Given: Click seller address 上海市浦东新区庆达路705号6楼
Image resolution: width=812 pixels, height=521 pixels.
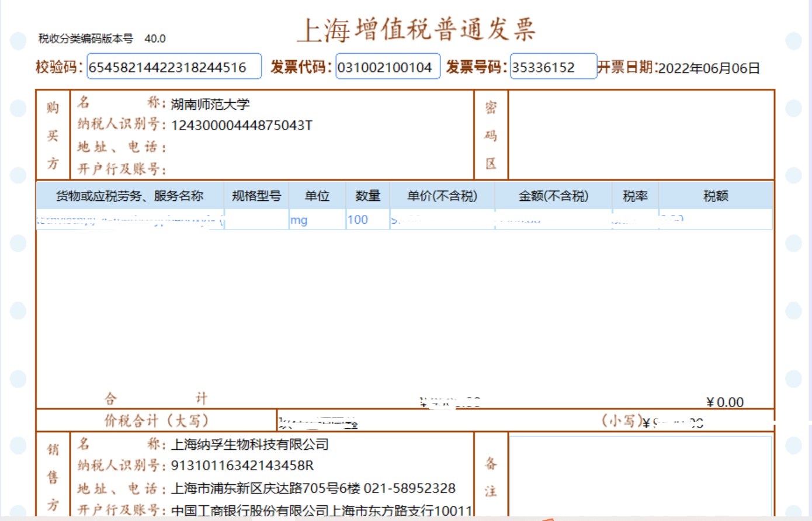Looking at the screenshot, I should (265, 488).
